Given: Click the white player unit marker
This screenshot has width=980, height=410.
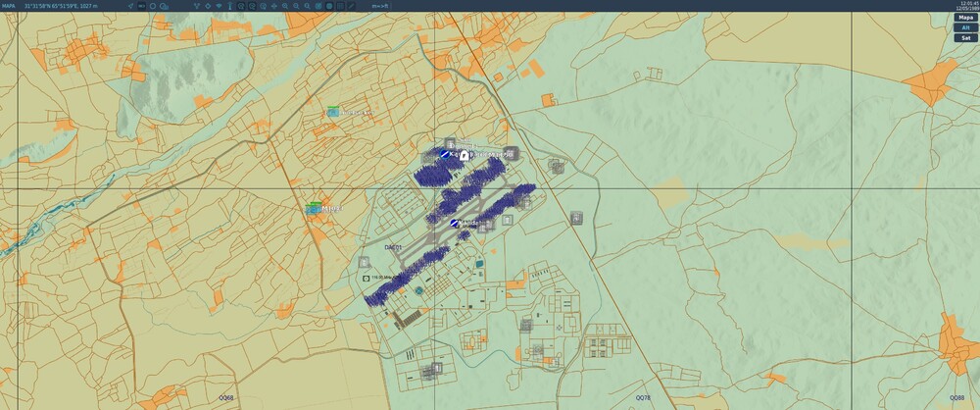Looking at the screenshot, I should [465, 155].
